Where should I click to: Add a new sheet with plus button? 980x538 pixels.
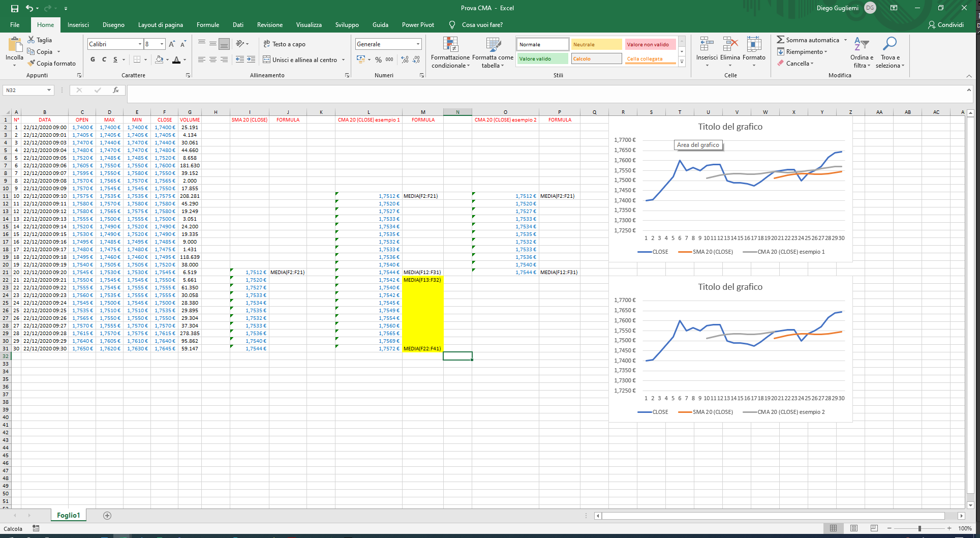tap(107, 516)
